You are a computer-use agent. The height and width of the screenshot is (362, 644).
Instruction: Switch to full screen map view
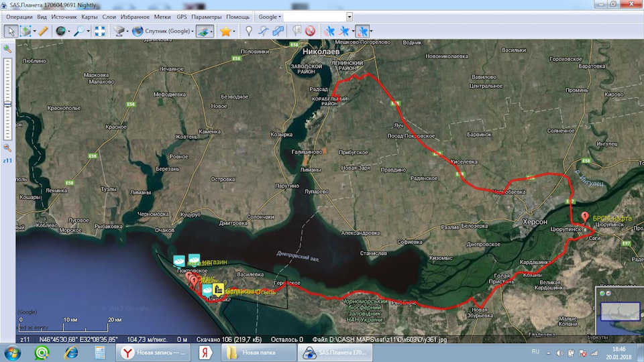(x=100, y=31)
